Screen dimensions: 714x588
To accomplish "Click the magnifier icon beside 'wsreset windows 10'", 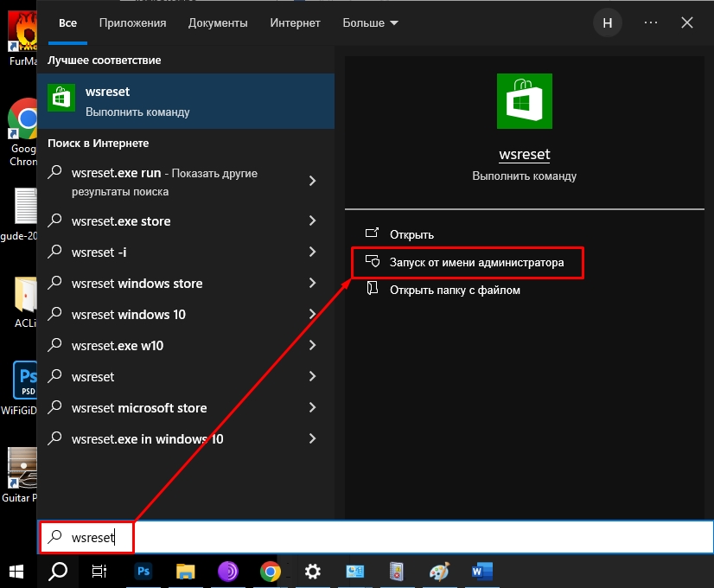I will pos(54,314).
